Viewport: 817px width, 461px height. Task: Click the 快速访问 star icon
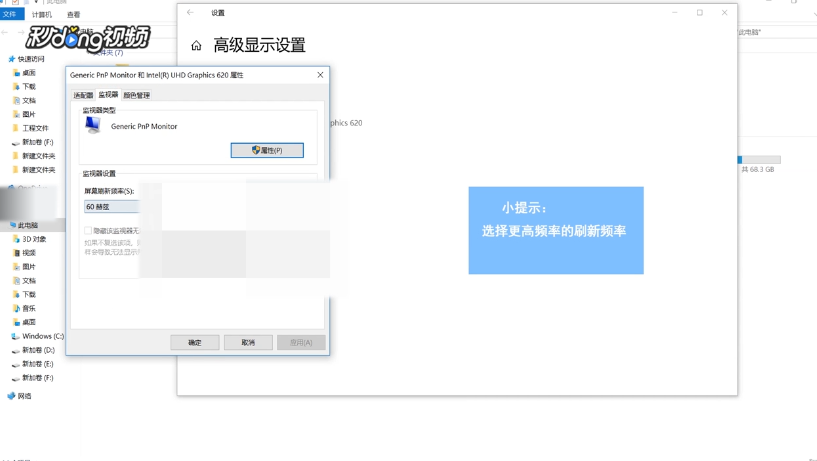coord(11,59)
